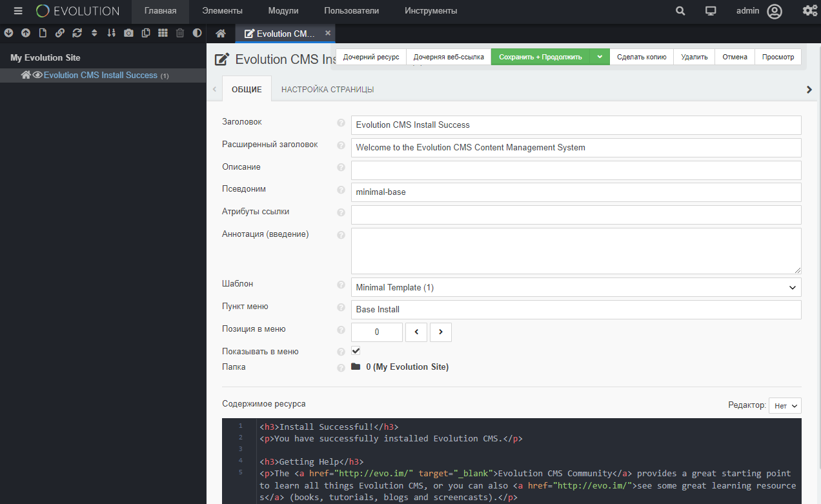Click the Просмотр button

(778, 57)
